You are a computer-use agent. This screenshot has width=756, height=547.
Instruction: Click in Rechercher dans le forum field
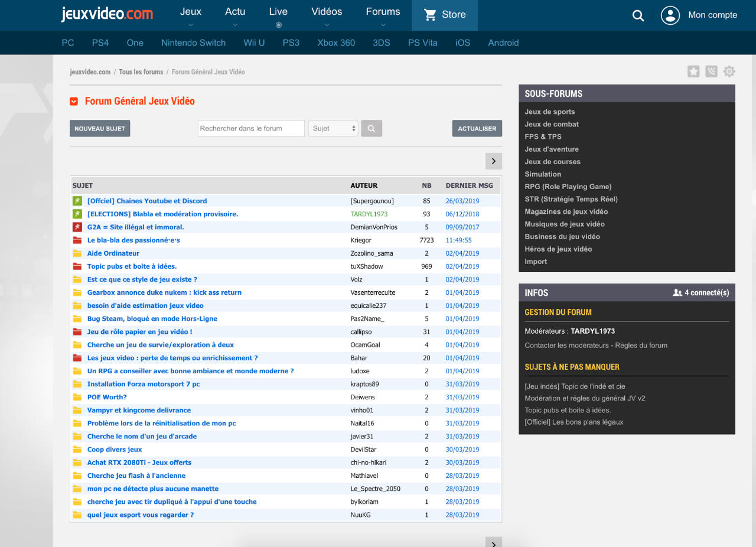coord(251,128)
